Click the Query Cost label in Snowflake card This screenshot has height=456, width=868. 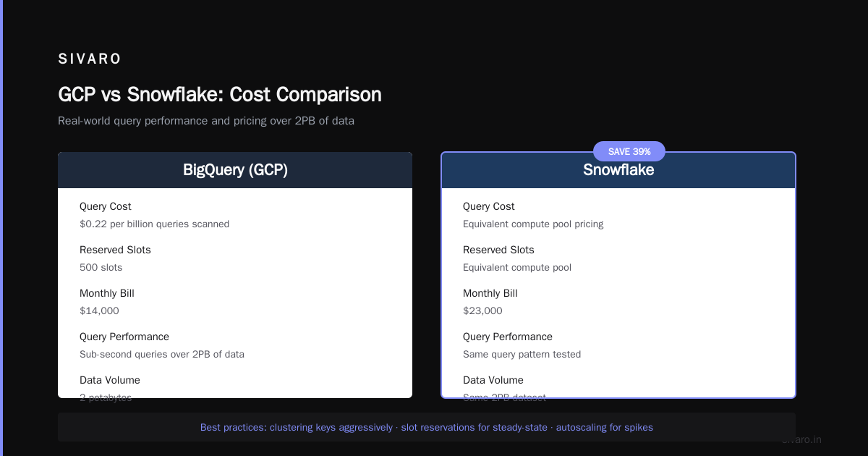click(x=489, y=206)
